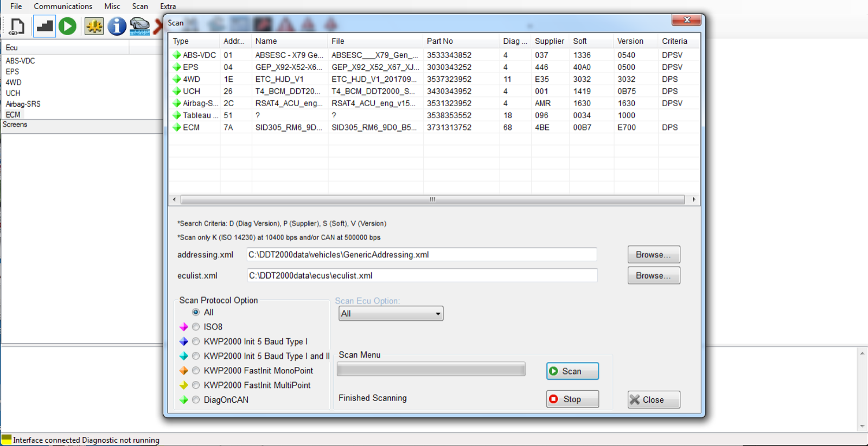Click the green arrow icon on Tableau row

[177, 115]
